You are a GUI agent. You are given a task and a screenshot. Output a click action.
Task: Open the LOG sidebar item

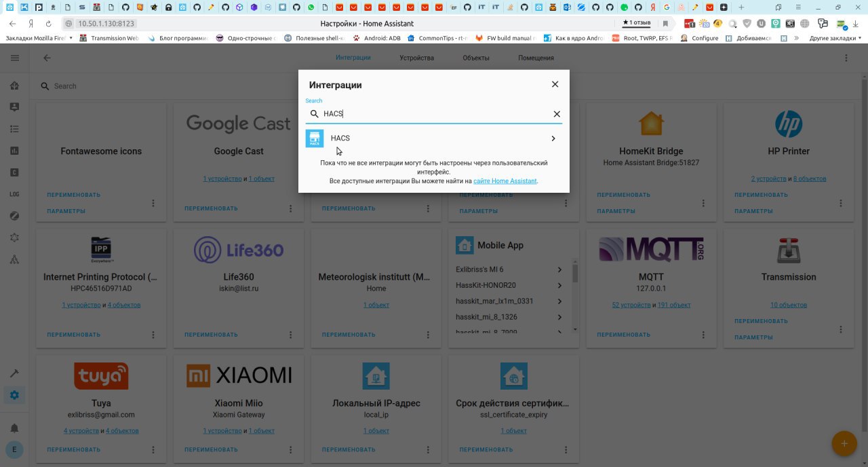click(15, 194)
